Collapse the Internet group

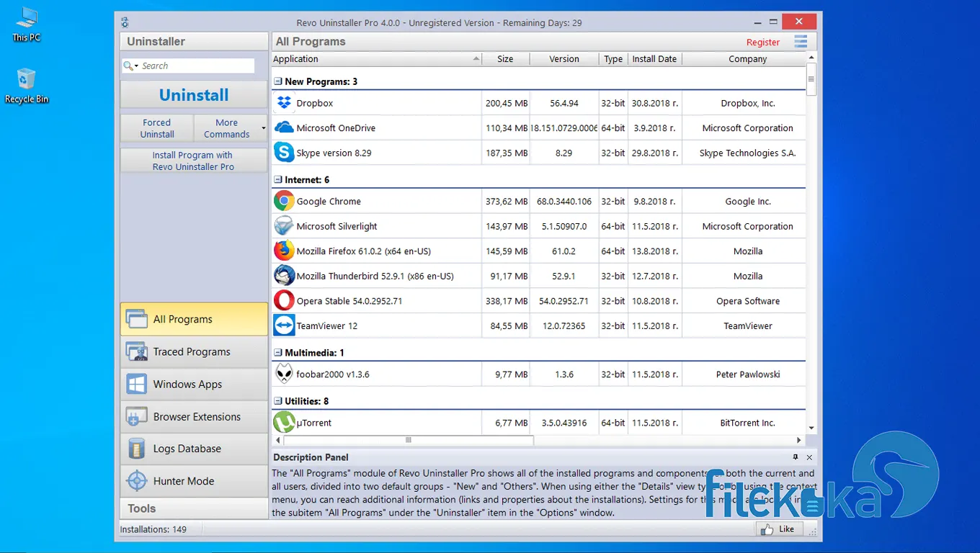tap(278, 179)
